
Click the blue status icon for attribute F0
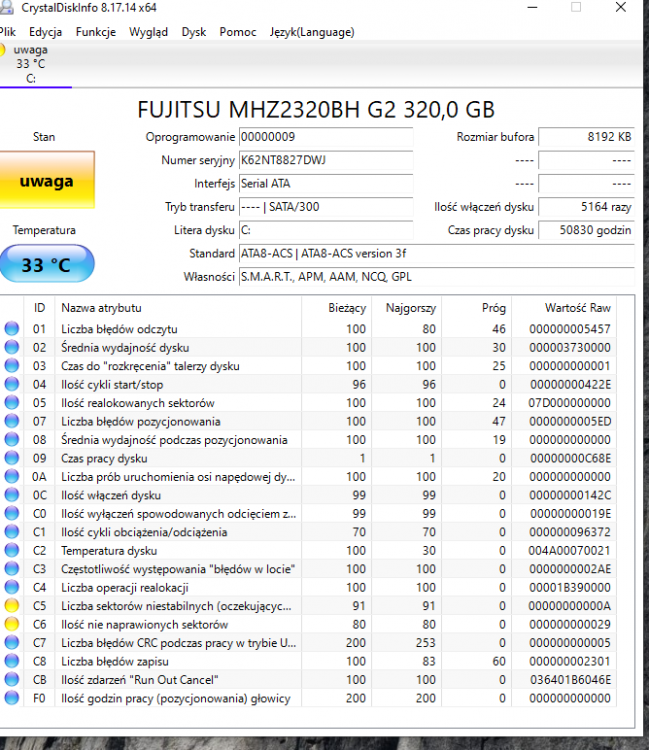pos(12,698)
